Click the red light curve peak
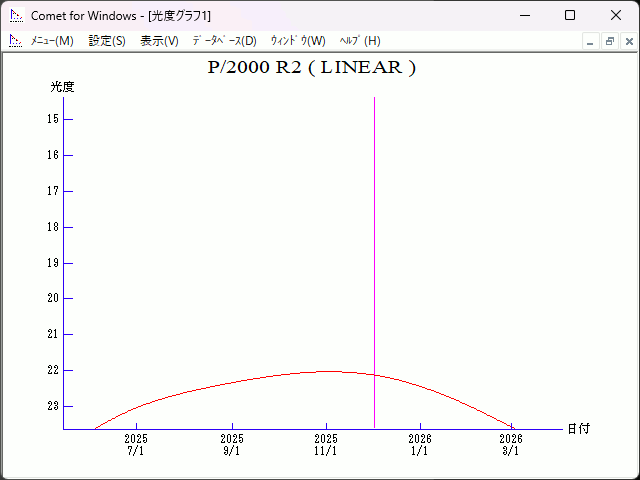Viewport: 640px width, 480px height. coord(328,371)
